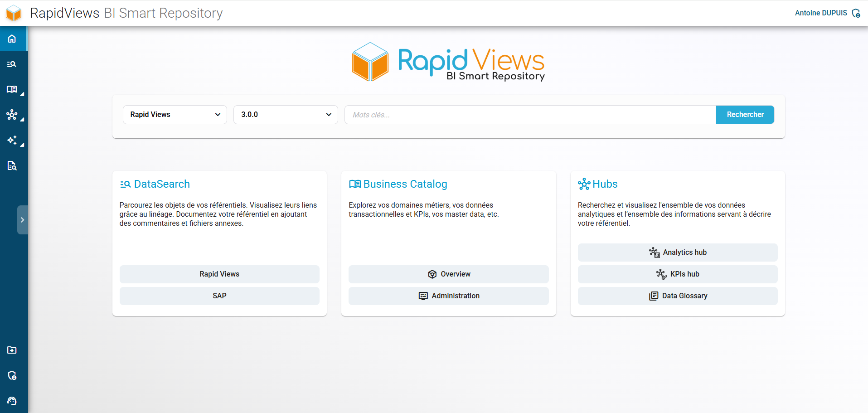Click the large RapidViews center logo
Screen dimensions: 868x413
click(x=448, y=62)
